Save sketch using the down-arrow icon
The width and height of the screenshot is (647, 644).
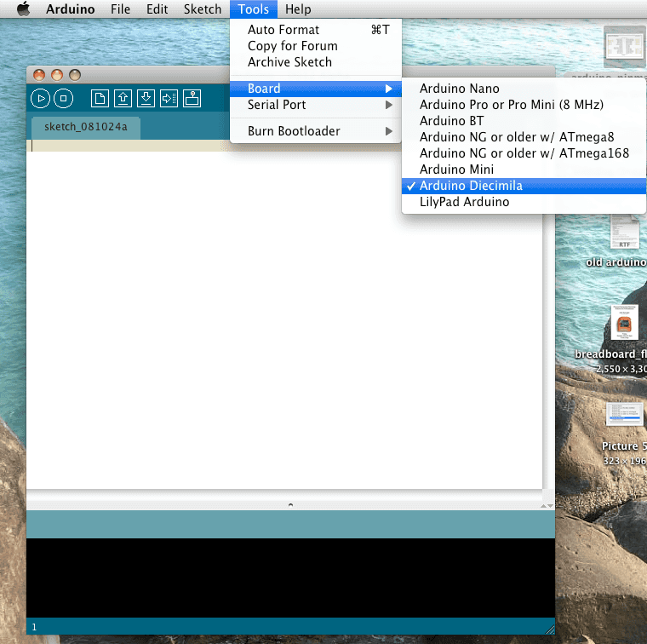(146, 99)
